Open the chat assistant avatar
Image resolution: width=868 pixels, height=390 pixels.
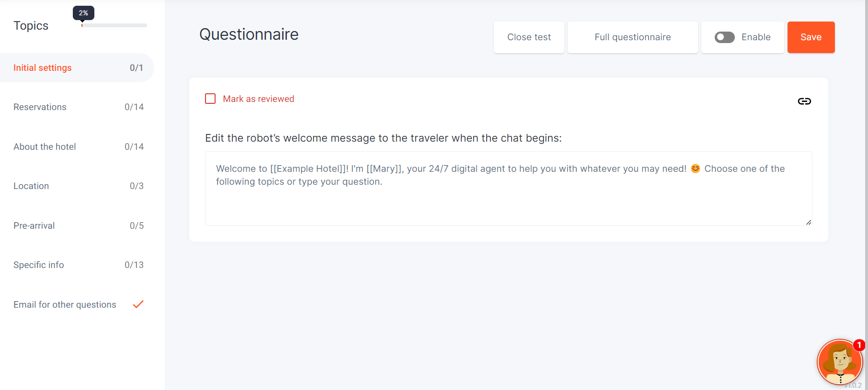(840, 362)
